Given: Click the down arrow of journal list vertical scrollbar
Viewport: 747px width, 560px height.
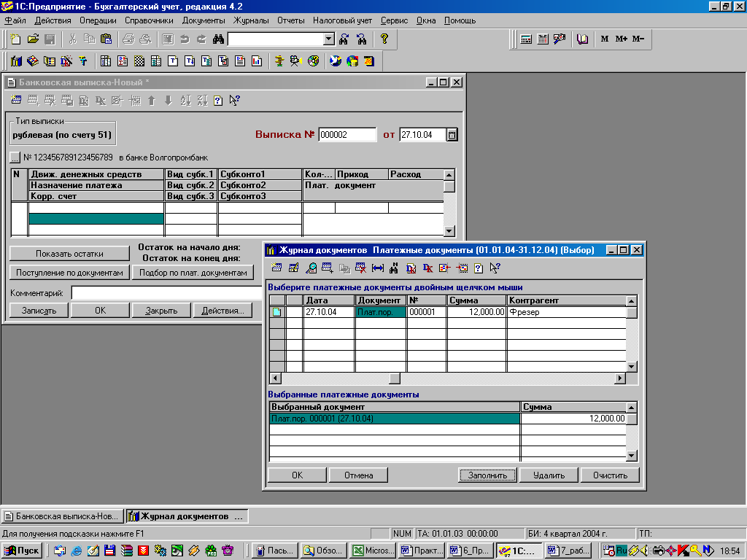Looking at the screenshot, I should coord(632,366).
